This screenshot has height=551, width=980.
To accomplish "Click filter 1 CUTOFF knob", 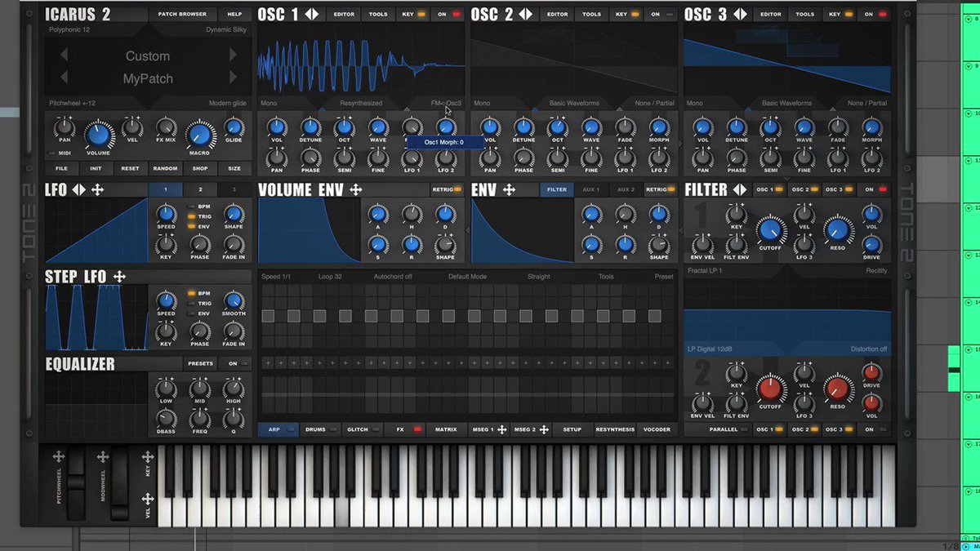I will point(771,231).
